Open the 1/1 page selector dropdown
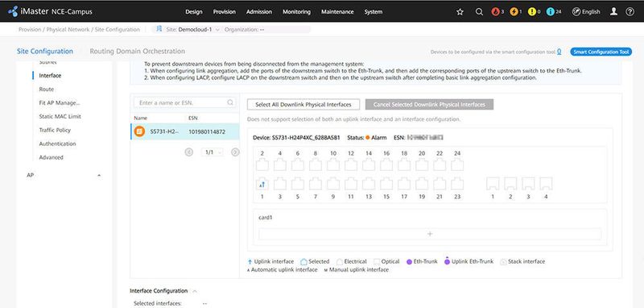Viewport: 644px width, 308px height. [x=213, y=152]
